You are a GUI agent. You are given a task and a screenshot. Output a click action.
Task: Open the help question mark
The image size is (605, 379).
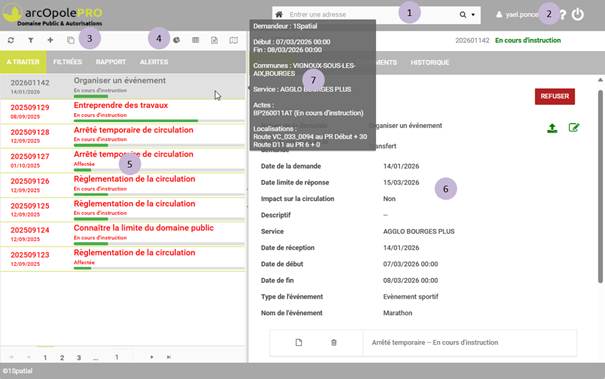(x=563, y=15)
